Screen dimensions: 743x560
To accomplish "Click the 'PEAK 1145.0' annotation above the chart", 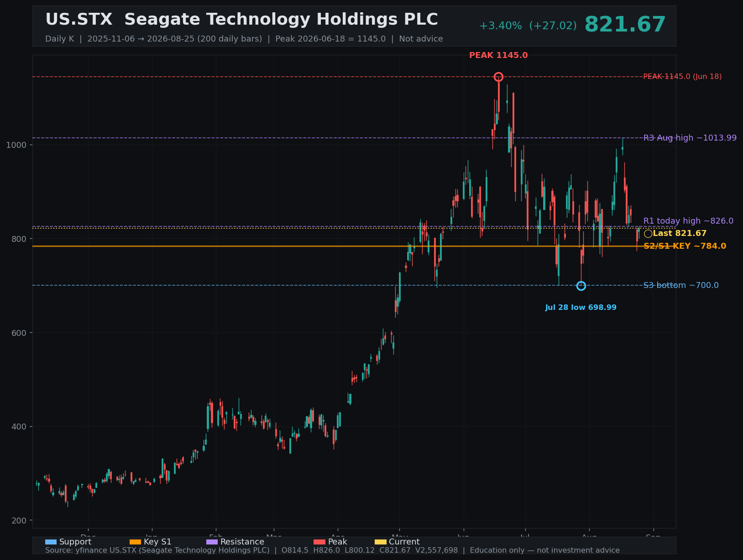I will pyautogui.click(x=498, y=55).
